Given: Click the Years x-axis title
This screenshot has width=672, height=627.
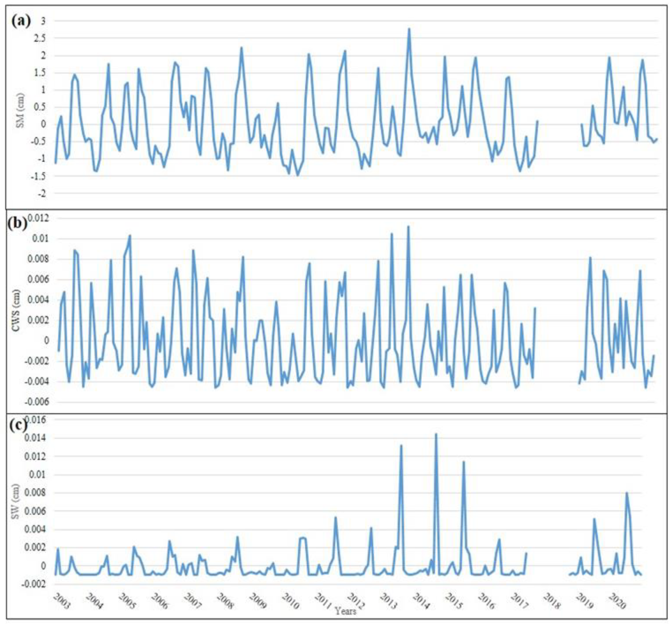Looking at the screenshot, I should click(345, 611).
